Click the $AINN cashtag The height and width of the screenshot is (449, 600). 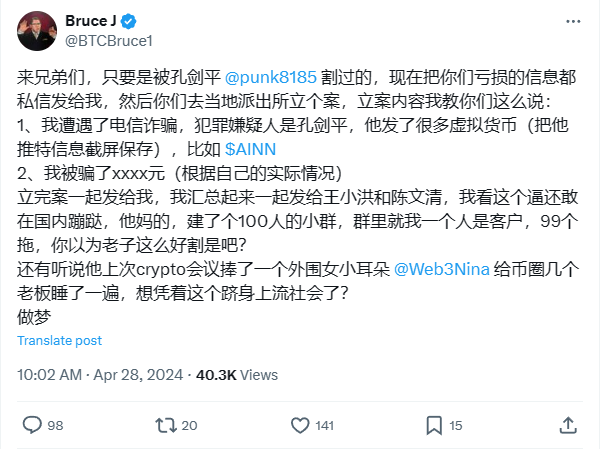[250, 149]
